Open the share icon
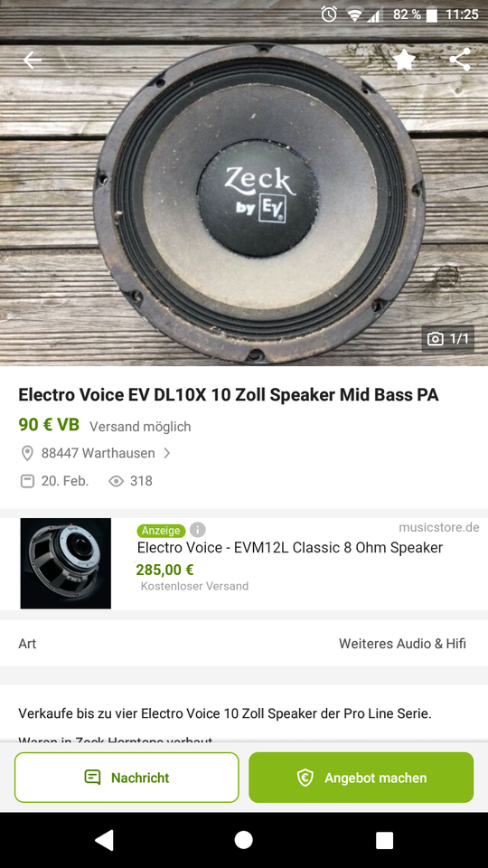 coord(460,60)
